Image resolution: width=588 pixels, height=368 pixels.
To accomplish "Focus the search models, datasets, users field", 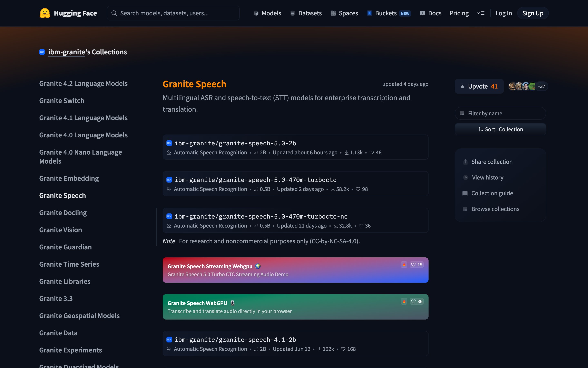I will coord(173,13).
